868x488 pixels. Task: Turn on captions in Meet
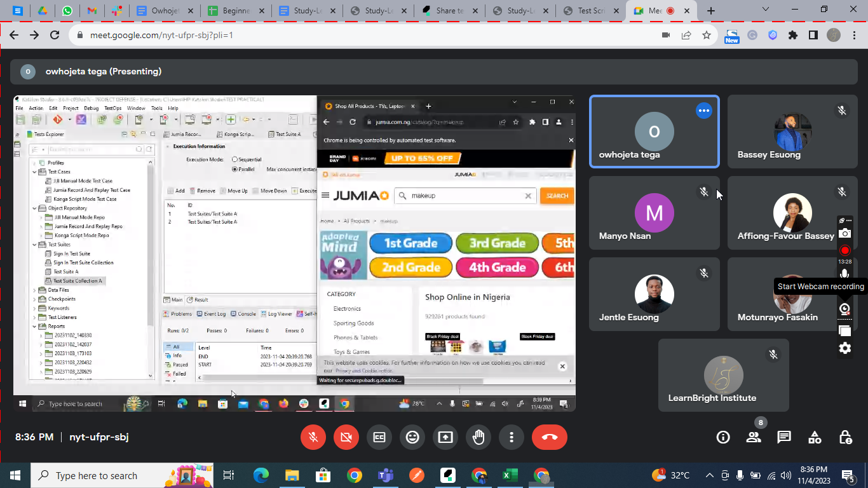coord(379,437)
